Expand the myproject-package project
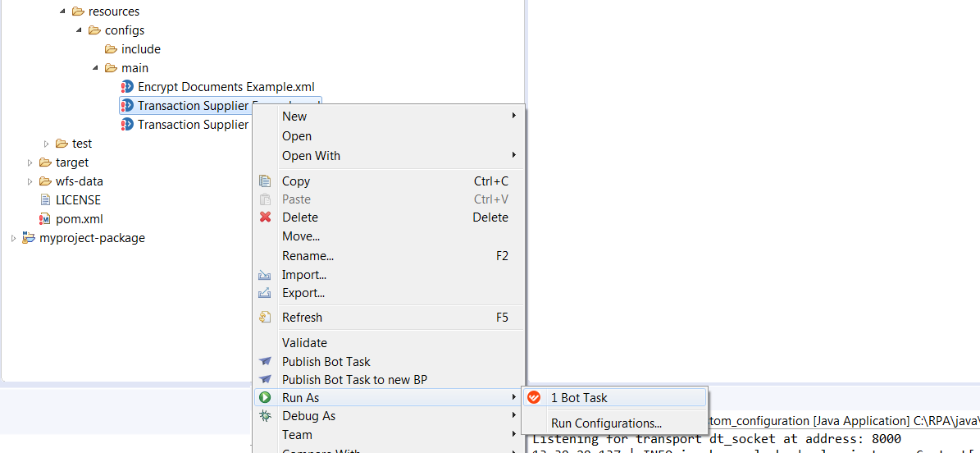The image size is (980, 453). point(13,238)
